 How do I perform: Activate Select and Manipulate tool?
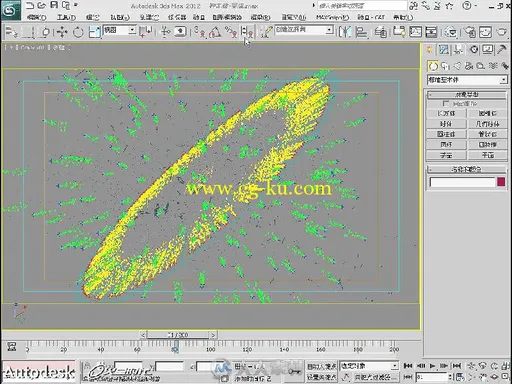(x=165, y=32)
